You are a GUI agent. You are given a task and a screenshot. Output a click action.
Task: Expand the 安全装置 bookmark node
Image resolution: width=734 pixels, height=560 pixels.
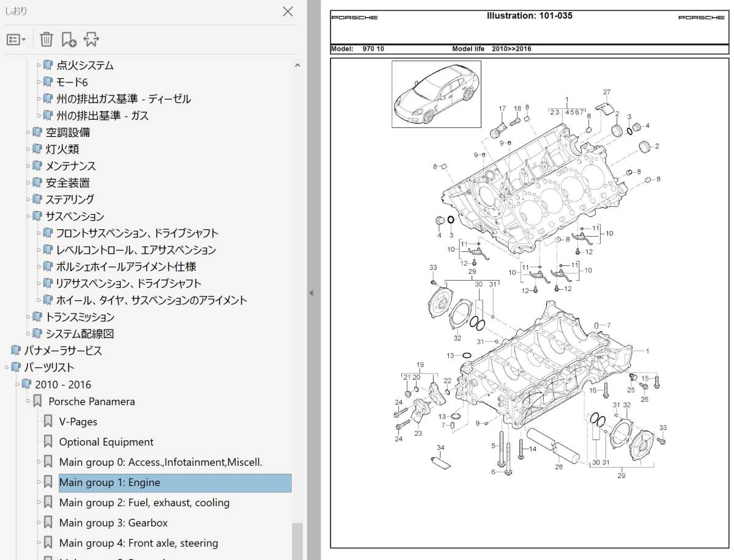28,183
